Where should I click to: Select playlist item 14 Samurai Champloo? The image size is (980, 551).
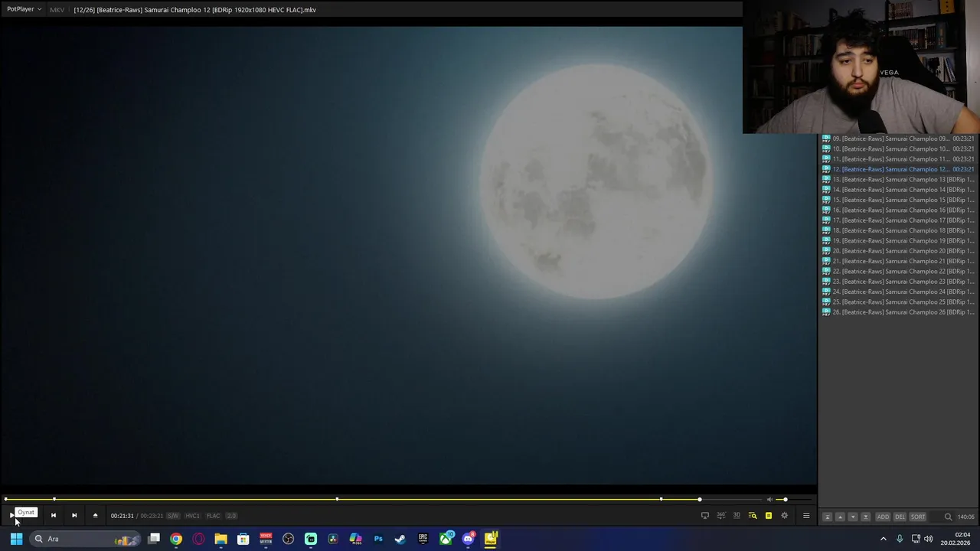[898, 190]
